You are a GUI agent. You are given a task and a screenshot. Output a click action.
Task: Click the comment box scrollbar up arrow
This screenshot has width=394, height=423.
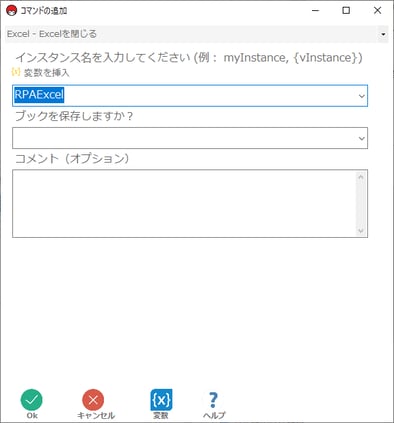click(x=361, y=177)
